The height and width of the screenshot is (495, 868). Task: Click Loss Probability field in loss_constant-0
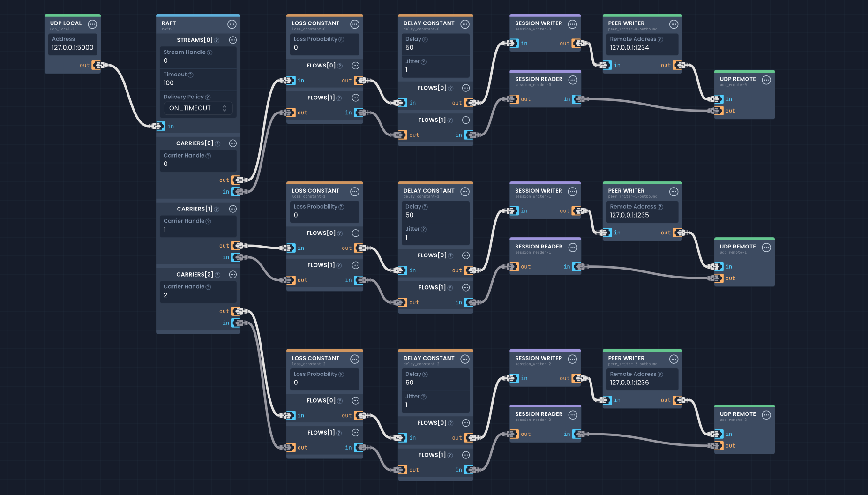(324, 47)
